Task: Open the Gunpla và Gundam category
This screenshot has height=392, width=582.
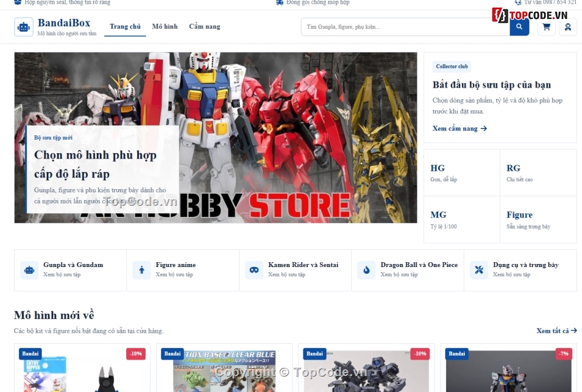Action: (70, 270)
